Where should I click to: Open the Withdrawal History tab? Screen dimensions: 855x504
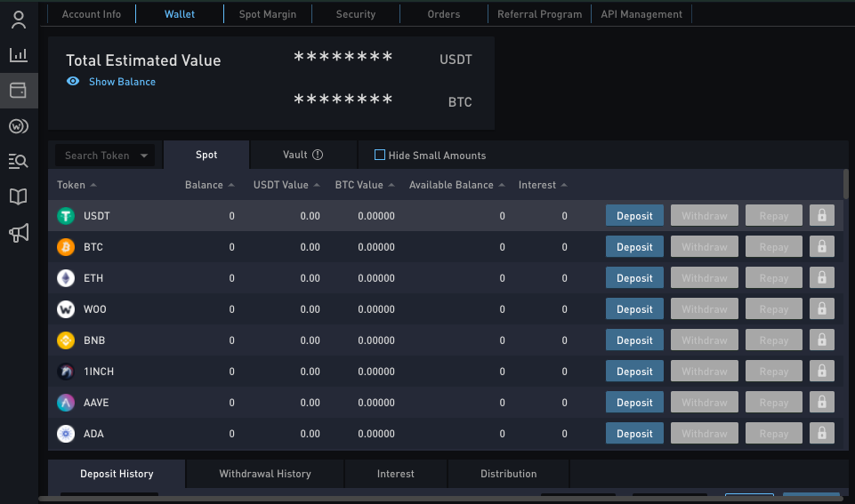click(x=265, y=474)
